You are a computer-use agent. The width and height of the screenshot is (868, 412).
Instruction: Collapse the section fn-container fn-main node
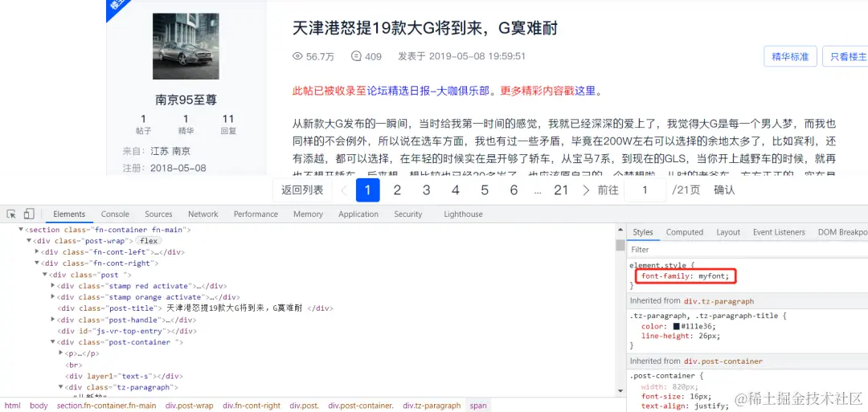(21, 230)
